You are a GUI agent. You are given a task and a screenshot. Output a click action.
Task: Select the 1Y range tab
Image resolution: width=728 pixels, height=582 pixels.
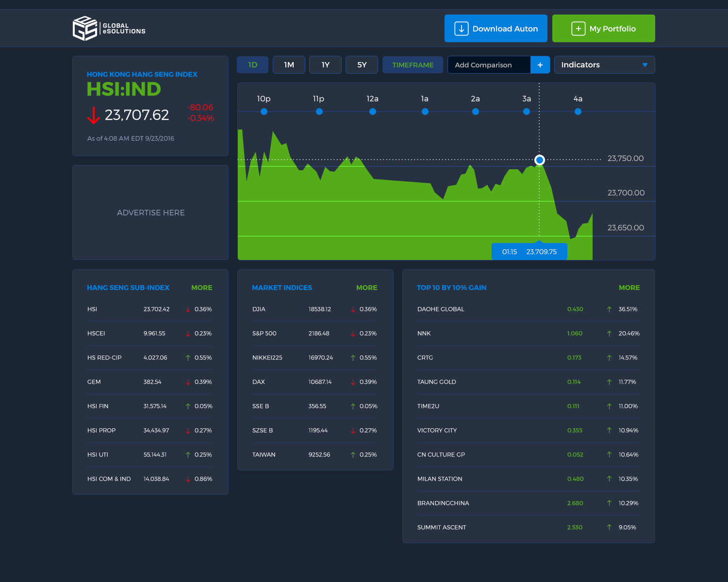click(325, 65)
